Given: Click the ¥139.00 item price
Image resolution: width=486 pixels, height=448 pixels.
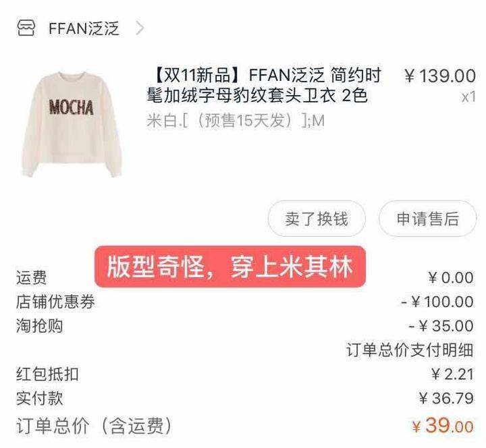Looking at the screenshot, I should click(440, 76).
